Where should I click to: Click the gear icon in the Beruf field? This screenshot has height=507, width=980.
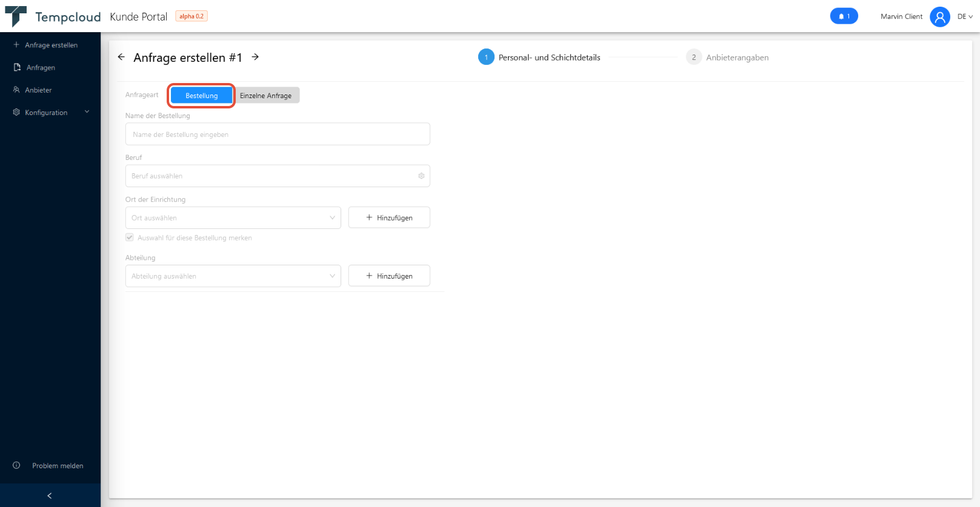(421, 176)
